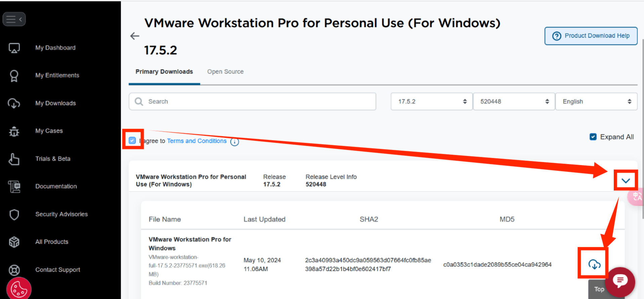Collapse the VMware Workstation Pro section chevron
The width and height of the screenshot is (644, 299).
point(626,181)
